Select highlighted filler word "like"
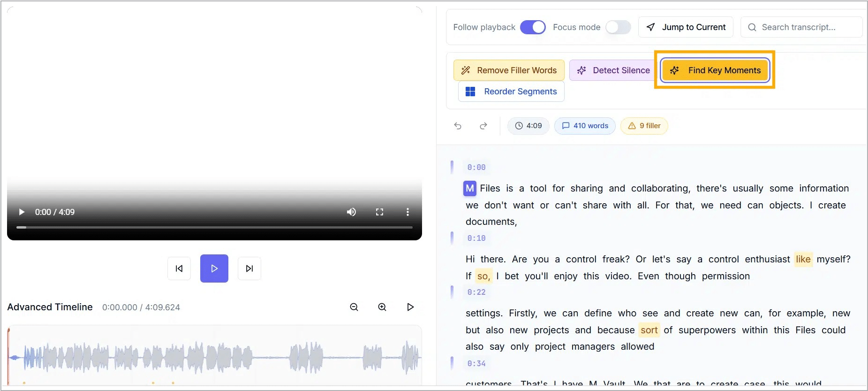The image size is (868, 391). tap(803, 259)
